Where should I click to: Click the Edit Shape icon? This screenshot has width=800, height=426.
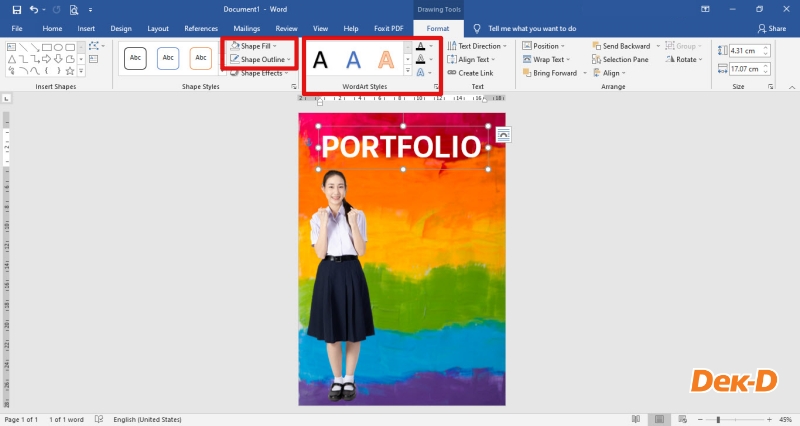(x=95, y=46)
